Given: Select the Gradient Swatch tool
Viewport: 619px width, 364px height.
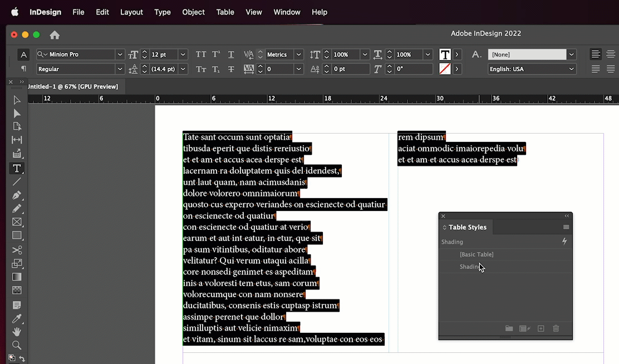Looking at the screenshot, I should (17, 277).
